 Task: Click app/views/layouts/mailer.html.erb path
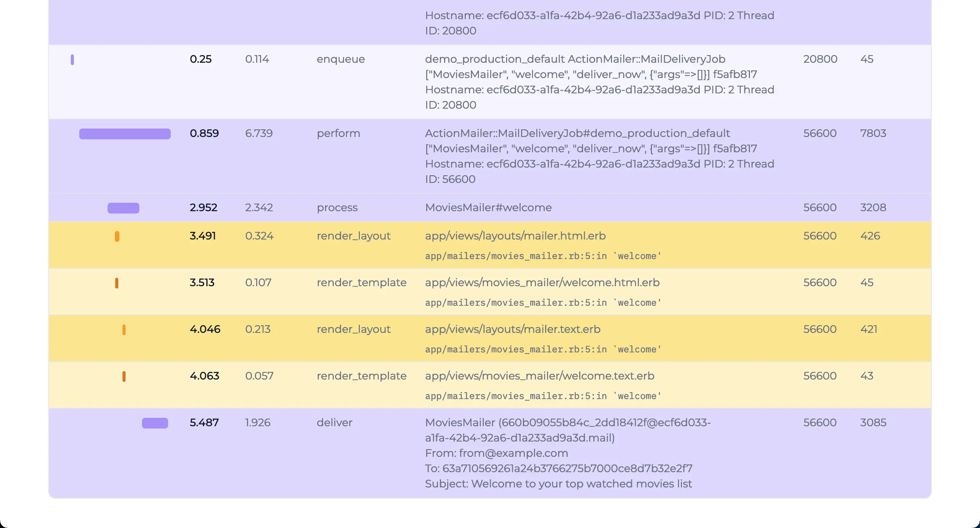(515, 236)
